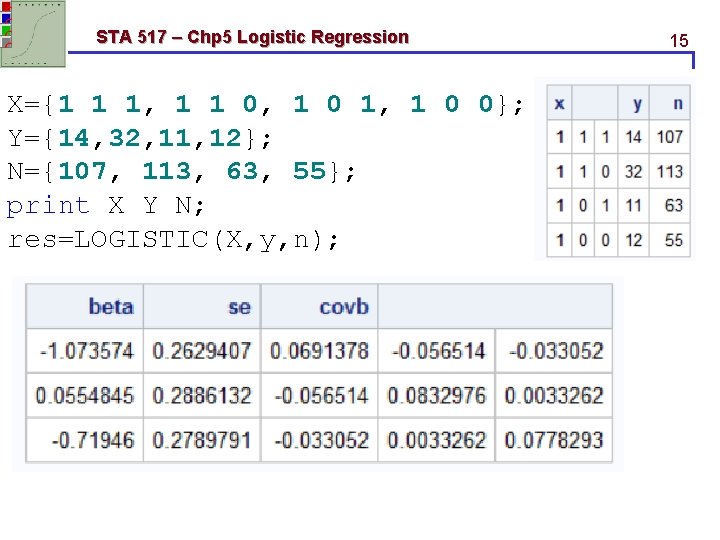Viewport: 720px width, 540px height.
Task: Click the beta value '0.0554845'
Action: (x=85, y=395)
